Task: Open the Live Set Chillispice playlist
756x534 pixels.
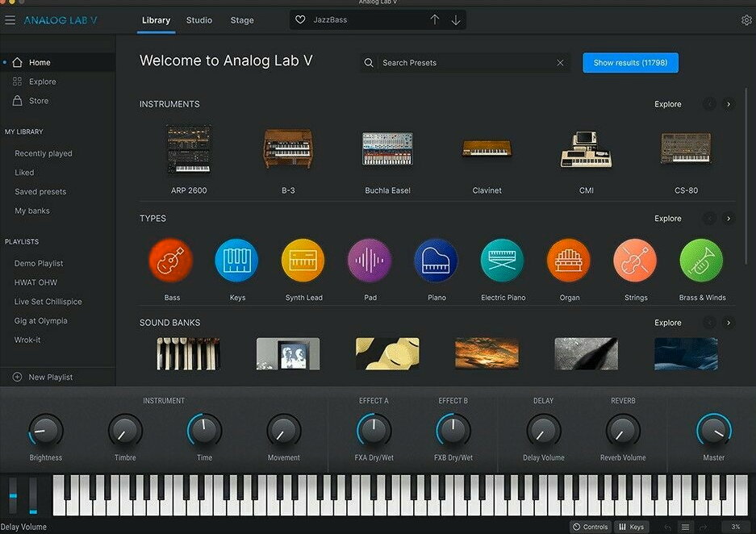Action: coord(48,301)
